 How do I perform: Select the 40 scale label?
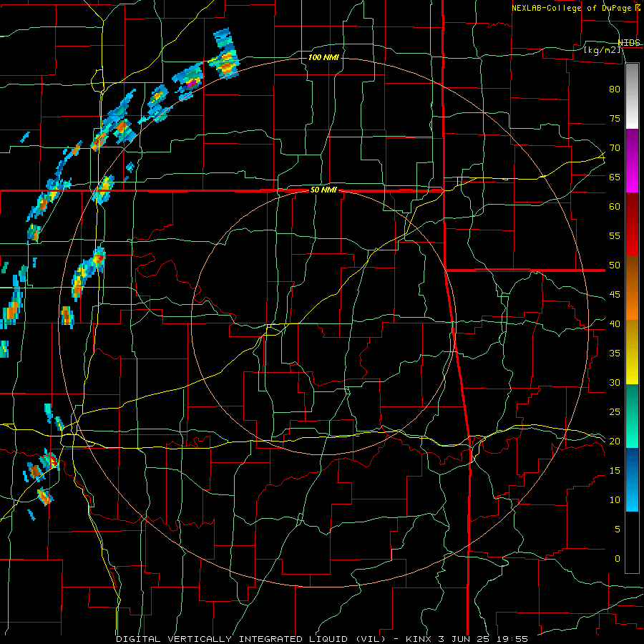[615, 323]
